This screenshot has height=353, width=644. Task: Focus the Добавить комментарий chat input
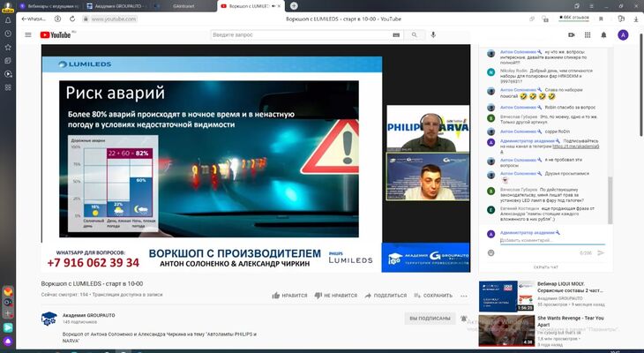552,240
